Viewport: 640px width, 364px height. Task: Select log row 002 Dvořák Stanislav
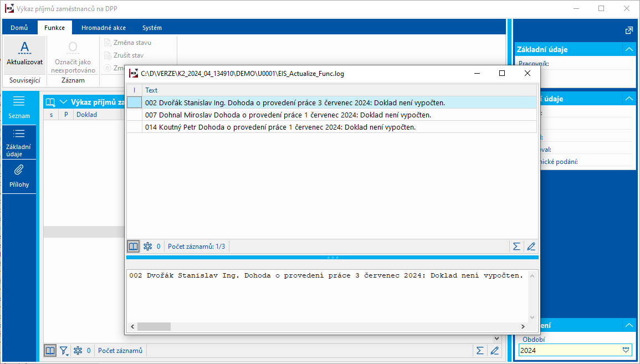[332, 102]
